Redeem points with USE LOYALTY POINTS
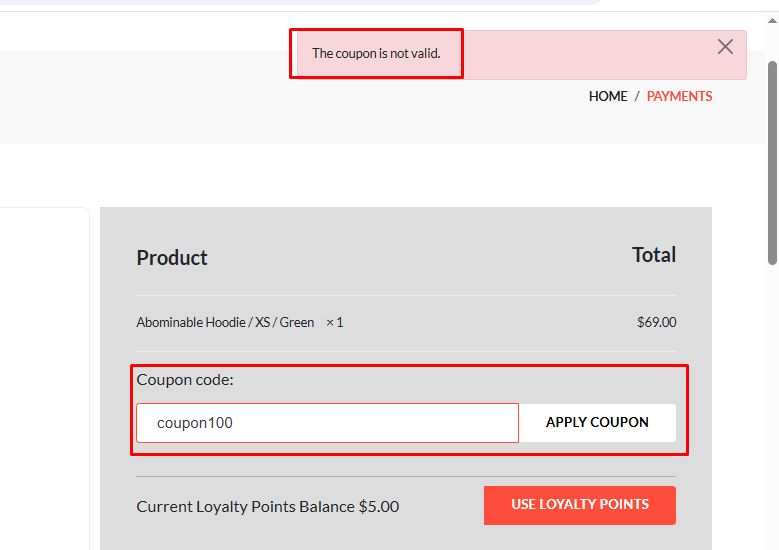Viewport: 779px width, 550px height. point(579,505)
